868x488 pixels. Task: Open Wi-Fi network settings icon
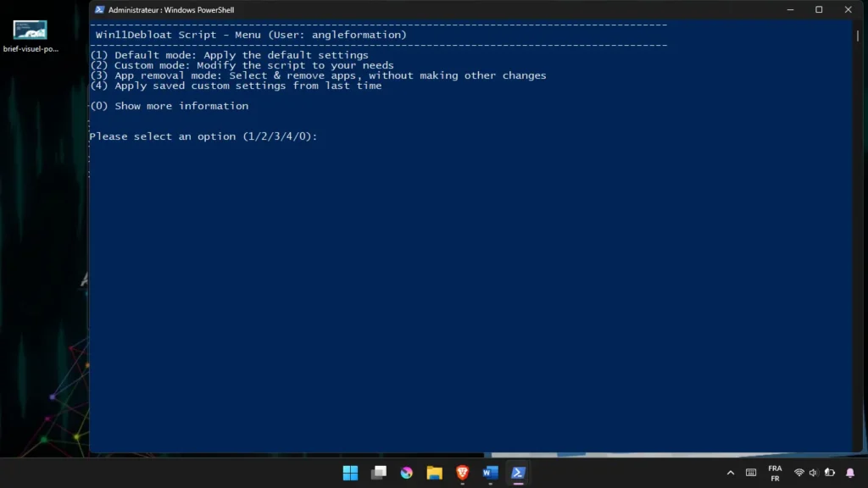pyautogui.click(x=798, y=473)
